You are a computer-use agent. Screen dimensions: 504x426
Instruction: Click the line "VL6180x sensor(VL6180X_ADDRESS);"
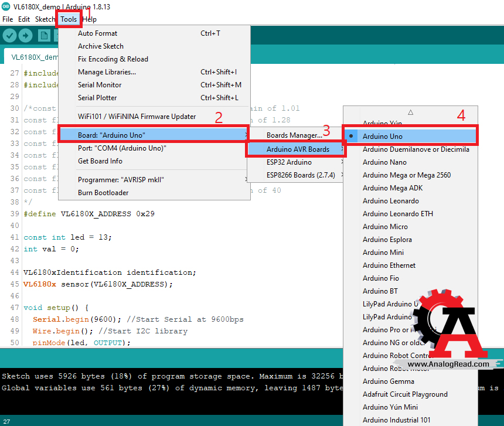coord(98,284)
